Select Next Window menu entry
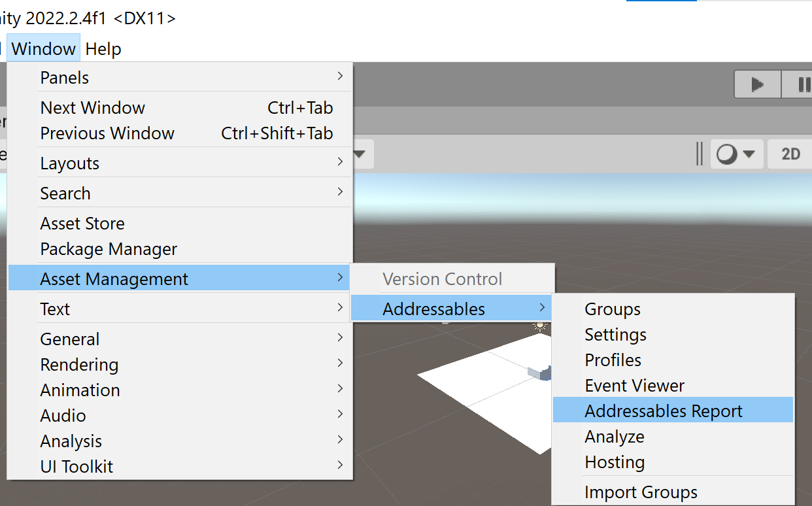Viewport: 812px width, 506px height. tap(93, 108)
